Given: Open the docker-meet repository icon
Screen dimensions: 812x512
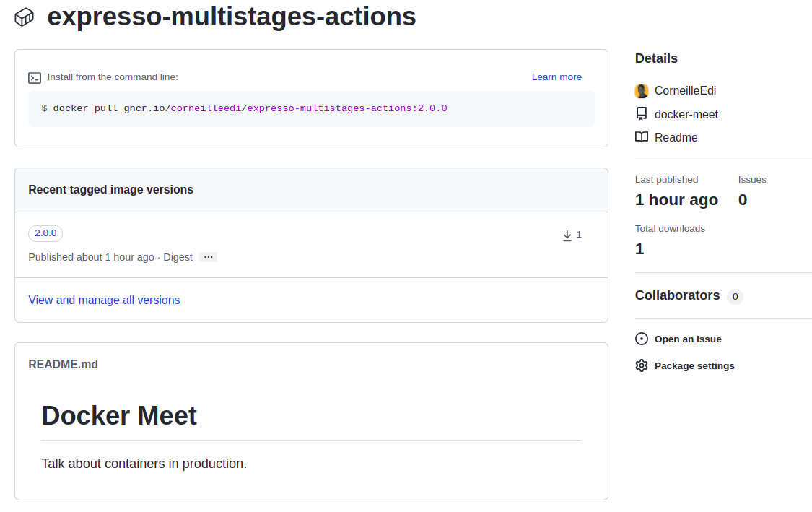Looking at the screenshot, I should coord(642,113).
